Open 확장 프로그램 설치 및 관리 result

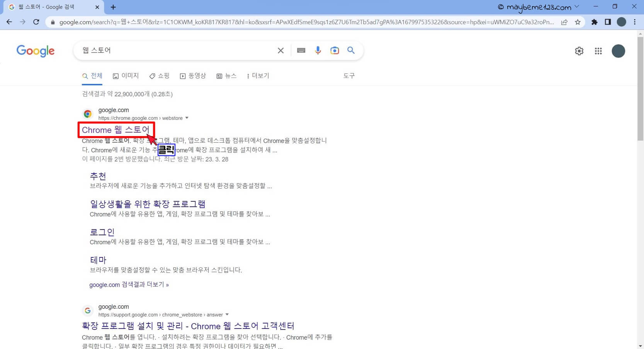coord(188,326)
